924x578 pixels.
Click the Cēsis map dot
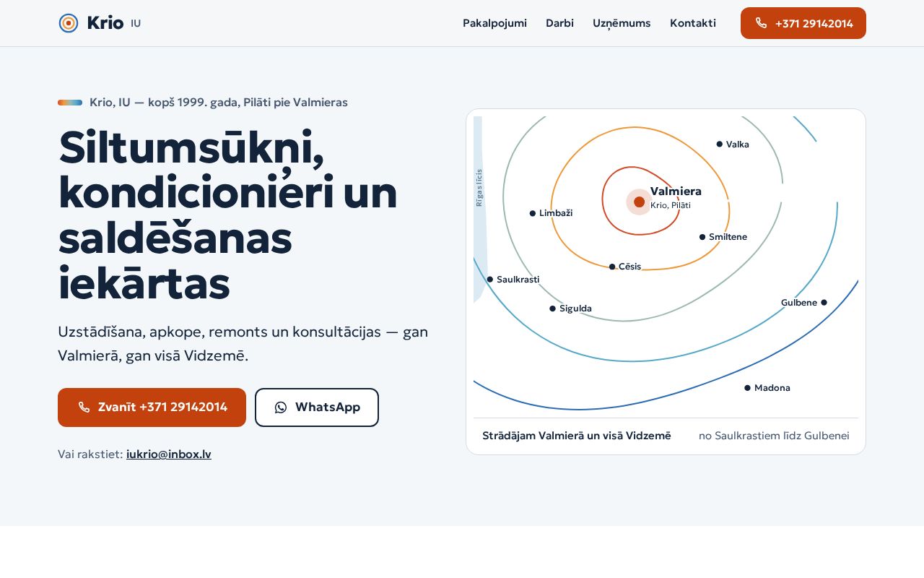(612, 267)
